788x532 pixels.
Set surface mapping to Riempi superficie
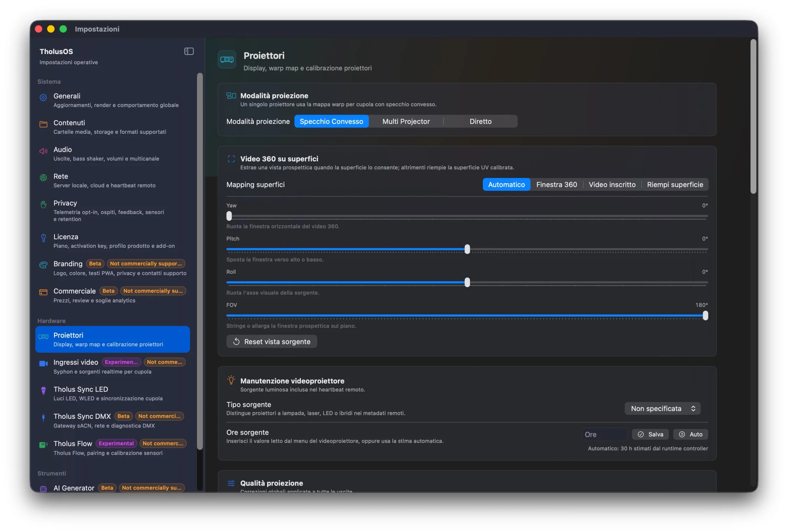(675, 185)
